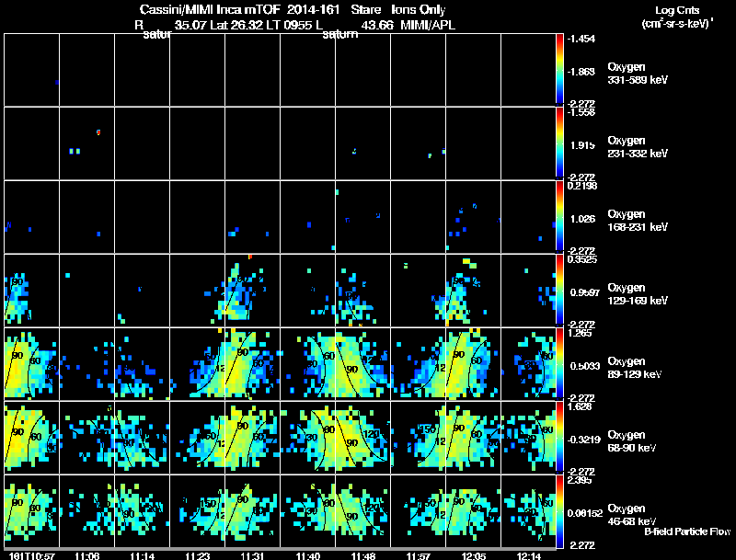The height and width of the screenshot is (560, 736).
Task: Open the 68-90 keV image panel above 161T10:57
Action: 32,438
